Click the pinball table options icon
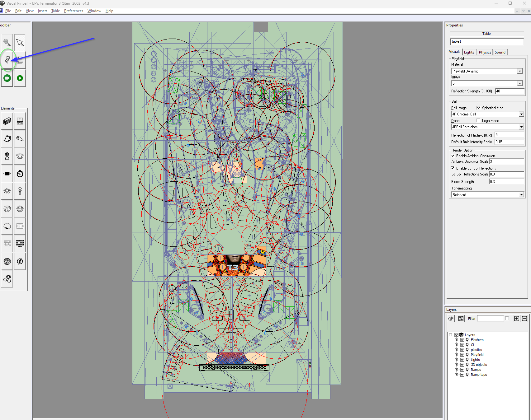 [7, 60]
